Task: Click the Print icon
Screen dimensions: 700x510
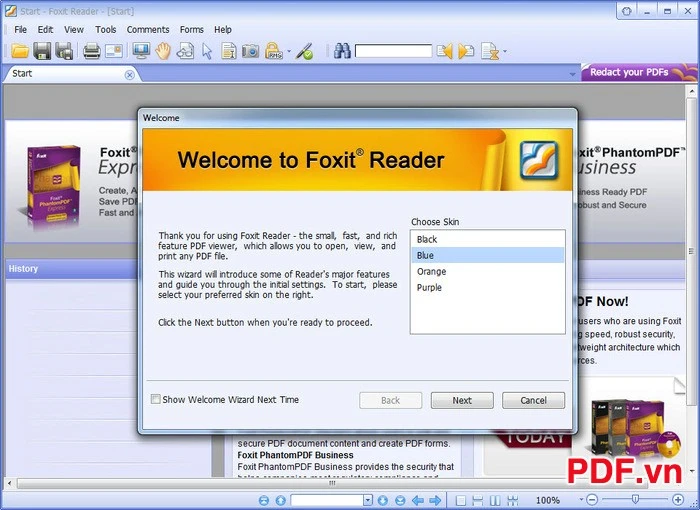Action: point(92,51)
